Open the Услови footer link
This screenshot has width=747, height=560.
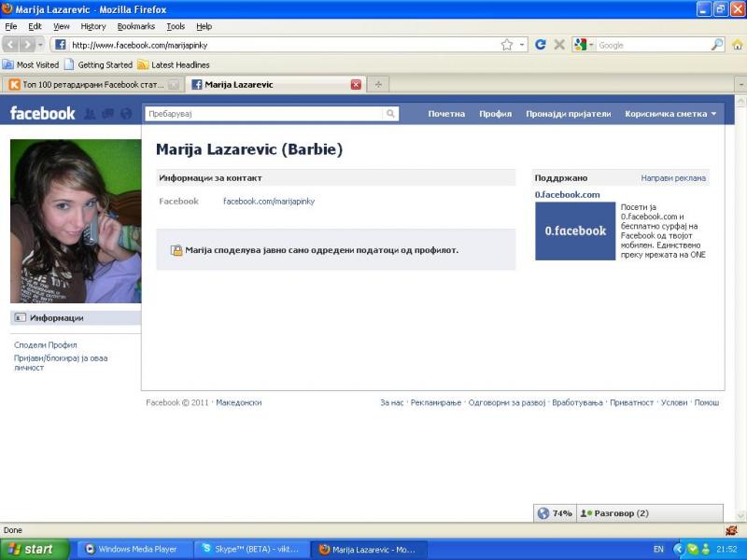coord(674,402)
